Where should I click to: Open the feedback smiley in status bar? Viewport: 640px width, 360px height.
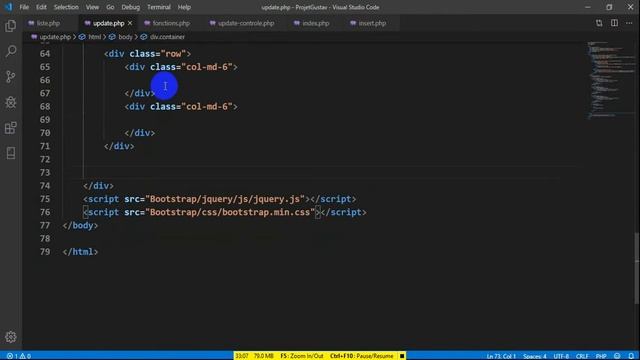click(x=617, y=356)
